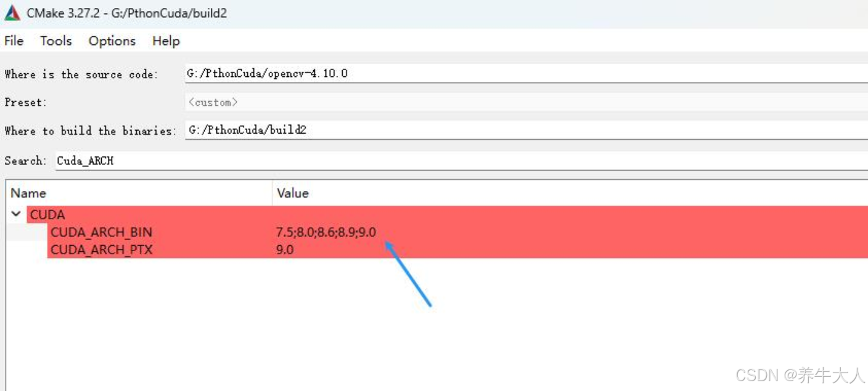Click the source code path field
Screen dimensions: 868x391
526,73
